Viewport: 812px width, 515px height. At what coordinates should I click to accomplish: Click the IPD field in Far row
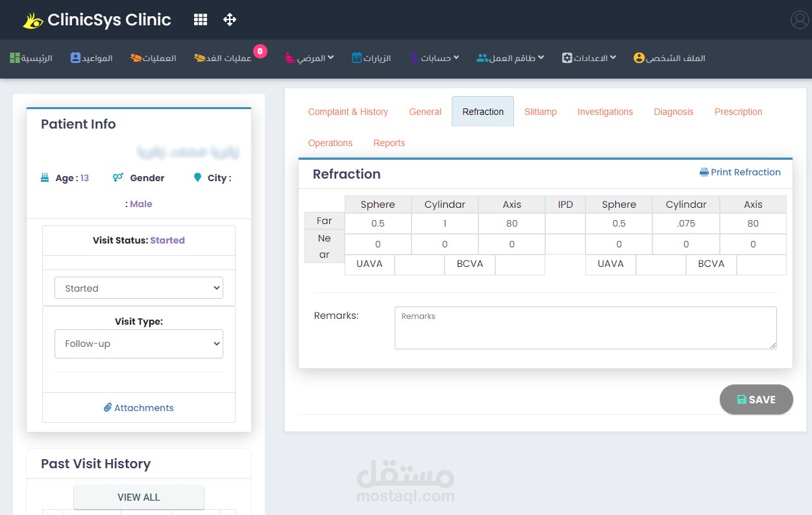tap(565, 223)
